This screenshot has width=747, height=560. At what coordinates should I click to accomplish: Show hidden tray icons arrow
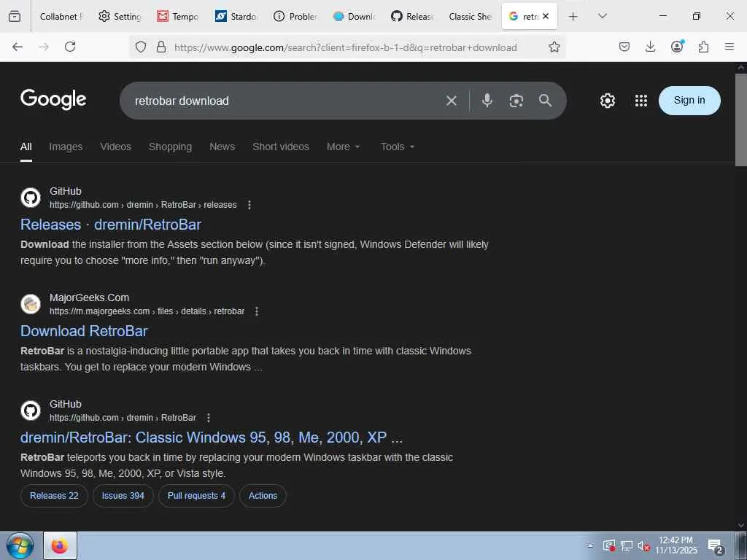(590, 546)
